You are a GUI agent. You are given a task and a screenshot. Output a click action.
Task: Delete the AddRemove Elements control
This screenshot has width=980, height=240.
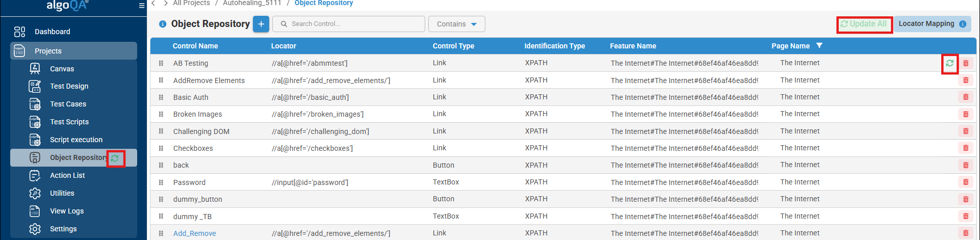tap(965, 81)
